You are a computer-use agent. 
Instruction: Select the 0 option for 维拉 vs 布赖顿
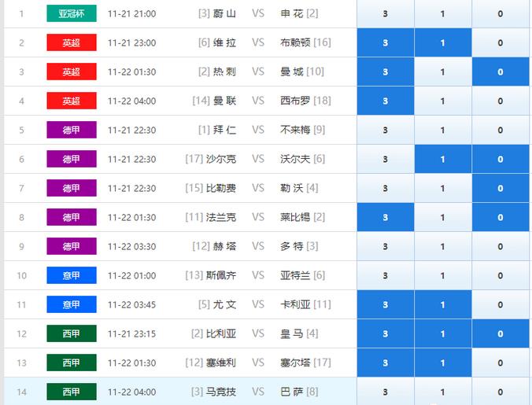click(501, 42)
